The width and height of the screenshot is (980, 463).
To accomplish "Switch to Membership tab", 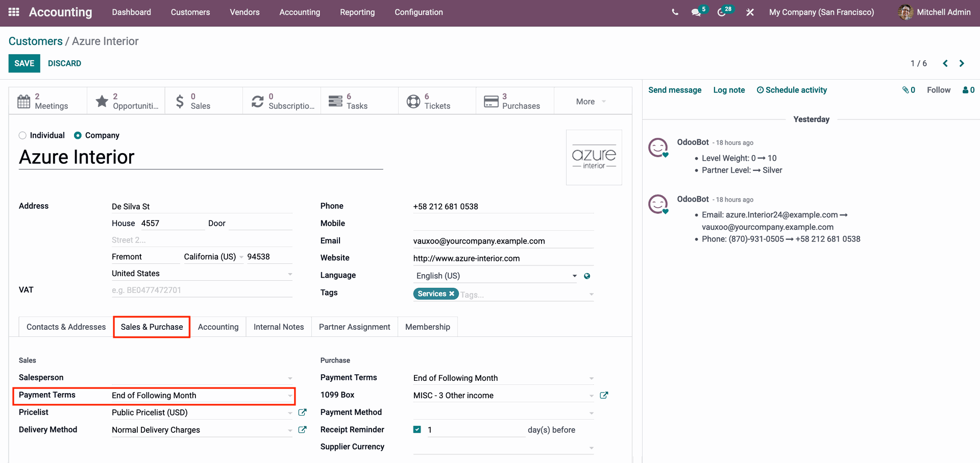I will click(x=428, y=327).
